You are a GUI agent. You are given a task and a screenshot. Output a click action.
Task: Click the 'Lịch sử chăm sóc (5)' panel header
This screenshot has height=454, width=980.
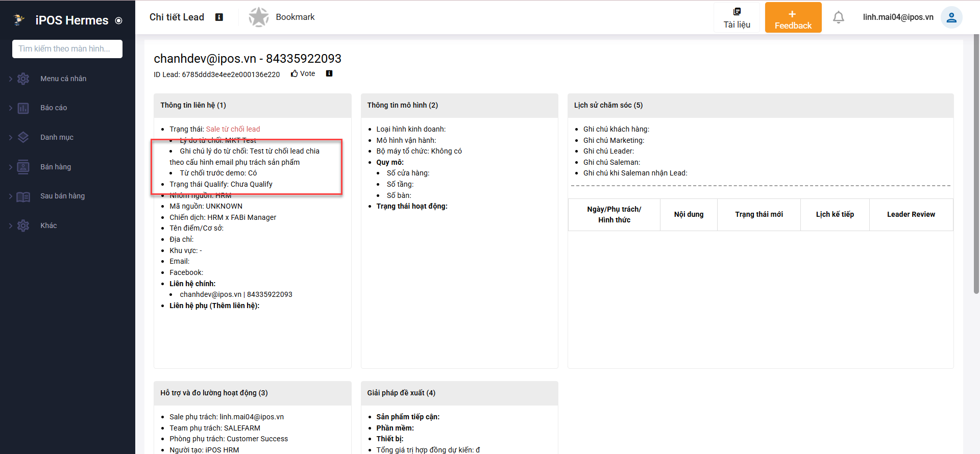[x=761, y=105]
